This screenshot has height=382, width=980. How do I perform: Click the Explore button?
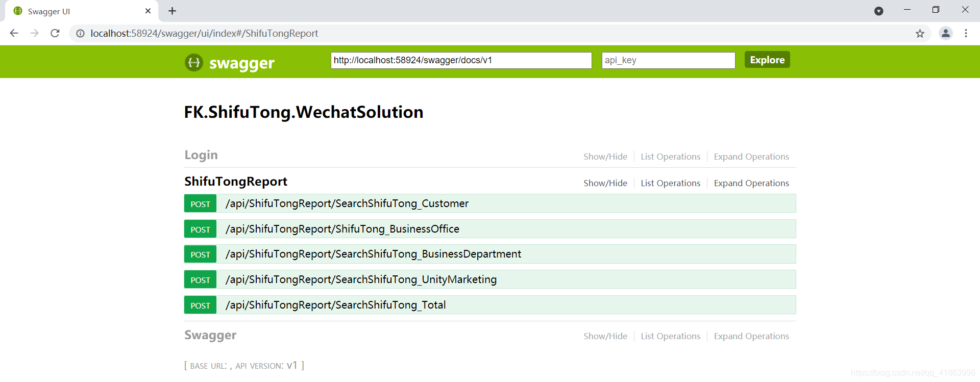[767, 60]
